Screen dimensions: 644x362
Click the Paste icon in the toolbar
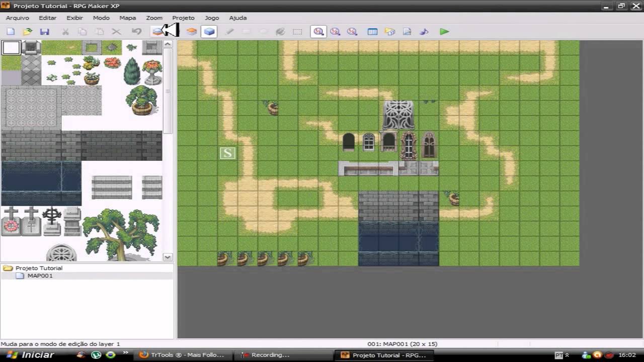coord(99,32)
